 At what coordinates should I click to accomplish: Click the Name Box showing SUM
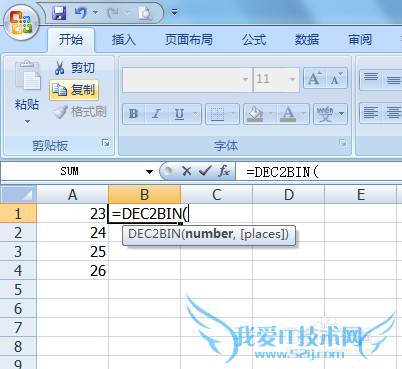pos(70,171)
